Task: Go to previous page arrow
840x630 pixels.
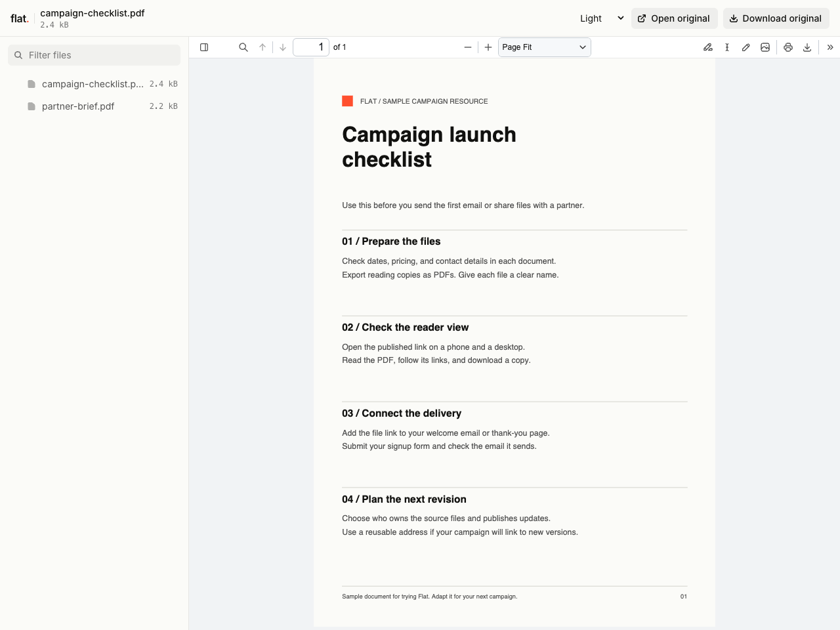Action: pyautogui.click(x=262, y=47)
